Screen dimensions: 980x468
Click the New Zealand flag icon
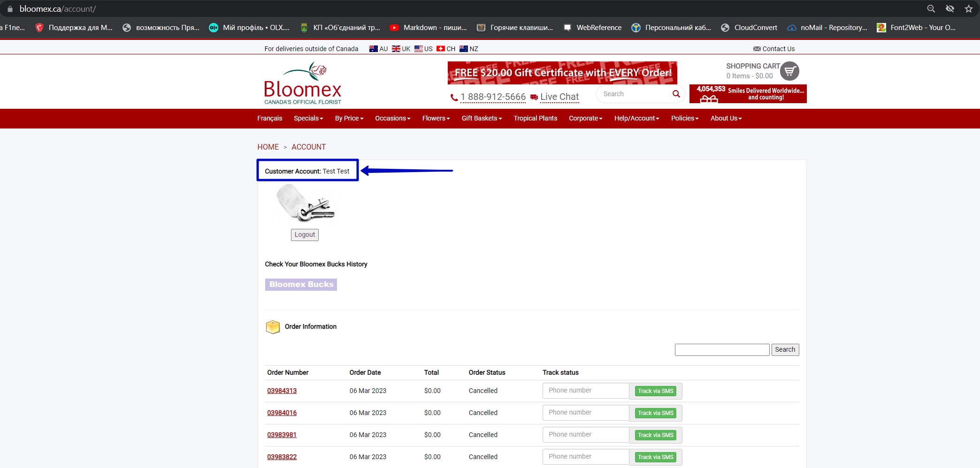[464, 49]
